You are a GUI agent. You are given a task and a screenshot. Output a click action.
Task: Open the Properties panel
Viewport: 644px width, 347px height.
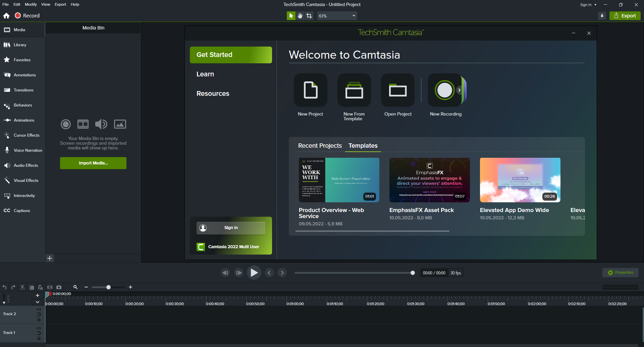pos(621,273)
